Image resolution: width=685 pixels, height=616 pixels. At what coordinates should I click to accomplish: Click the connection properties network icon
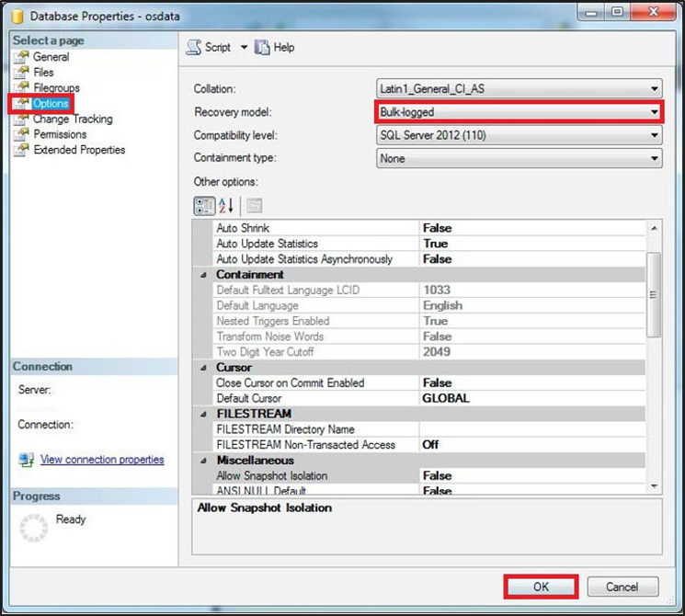coord(27,460)
